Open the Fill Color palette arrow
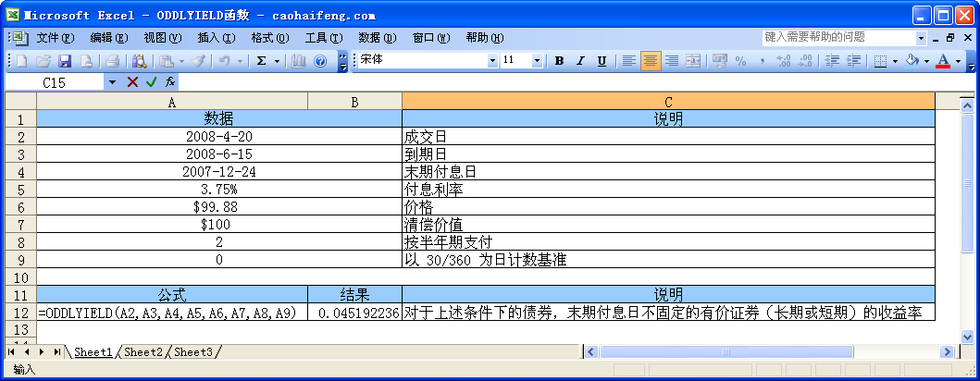 pyautogui.click(x=927, y=61)
